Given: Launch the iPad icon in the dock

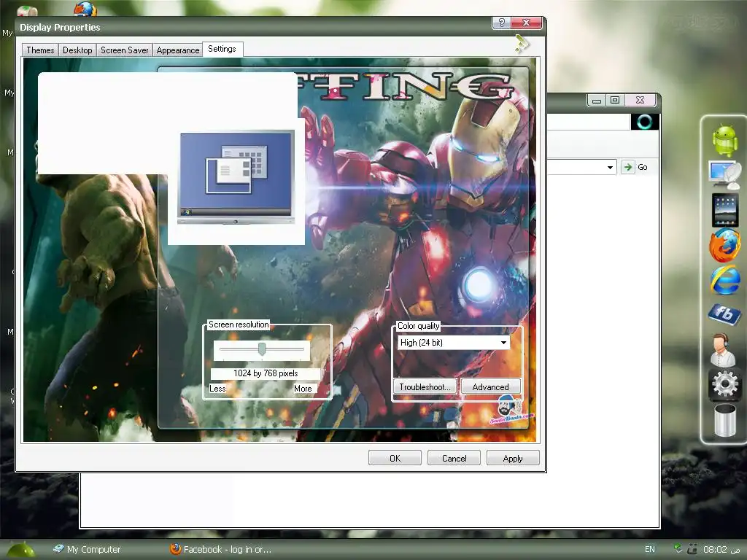Looking at the screenshot, I should click(x=724, y=209).
